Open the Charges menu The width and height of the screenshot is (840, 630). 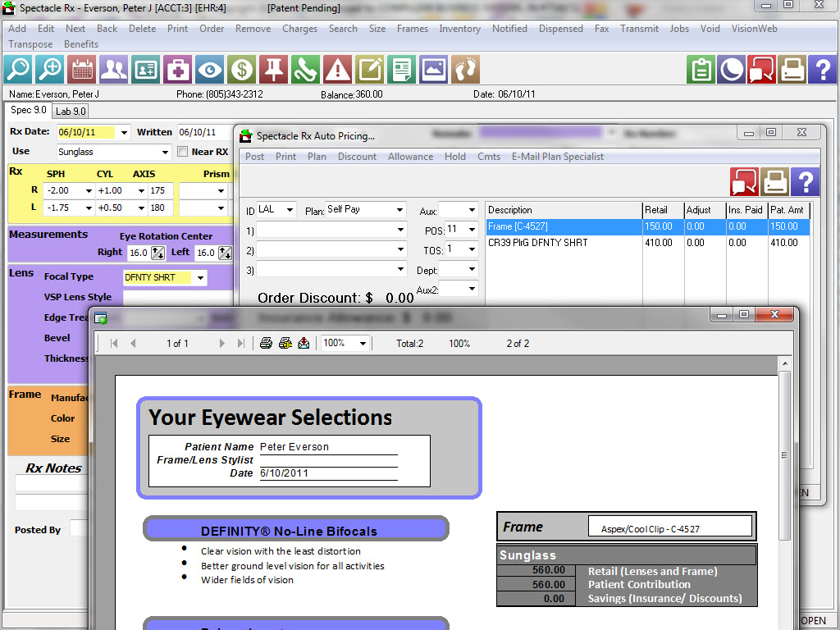click(300, 29)
